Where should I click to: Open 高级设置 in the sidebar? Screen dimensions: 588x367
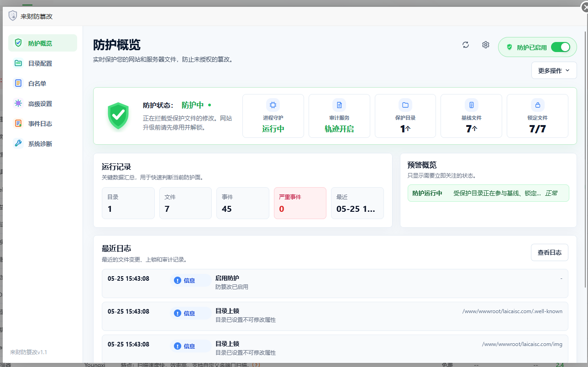click(x=42, y=104)
